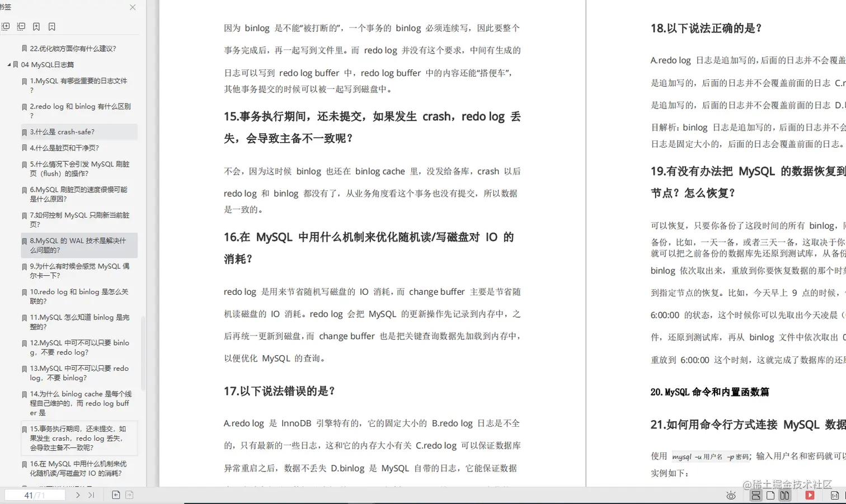Jump to the last page

click(91, 495)
